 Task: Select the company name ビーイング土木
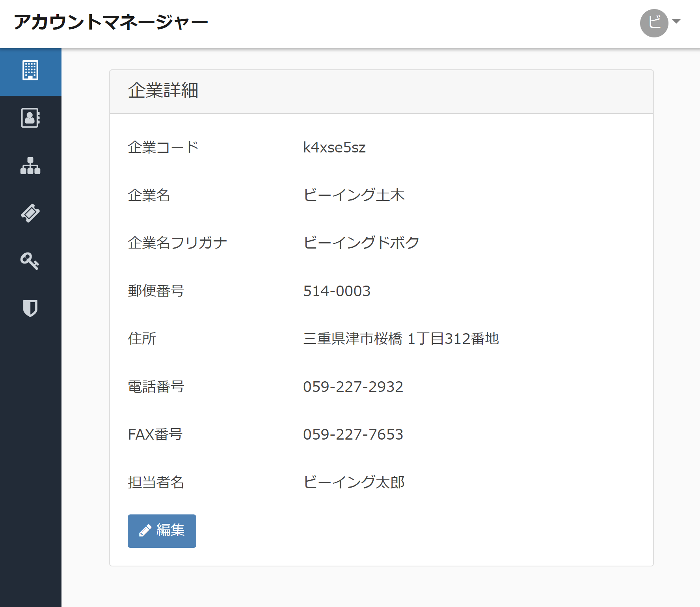(x=354, y=195)
